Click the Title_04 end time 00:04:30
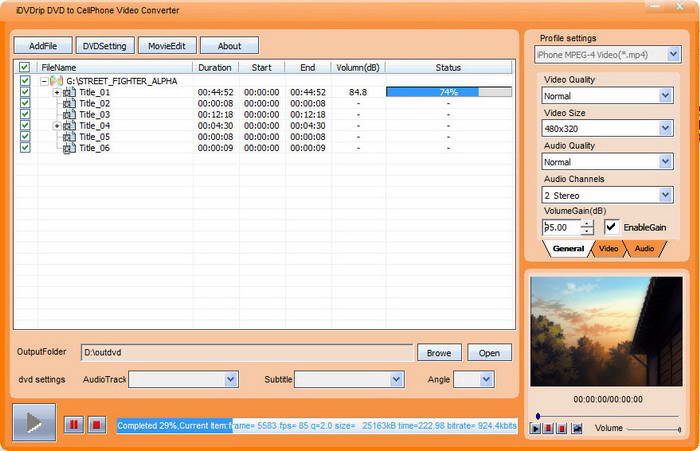This screenshot has height=451, width=700. 308,126
